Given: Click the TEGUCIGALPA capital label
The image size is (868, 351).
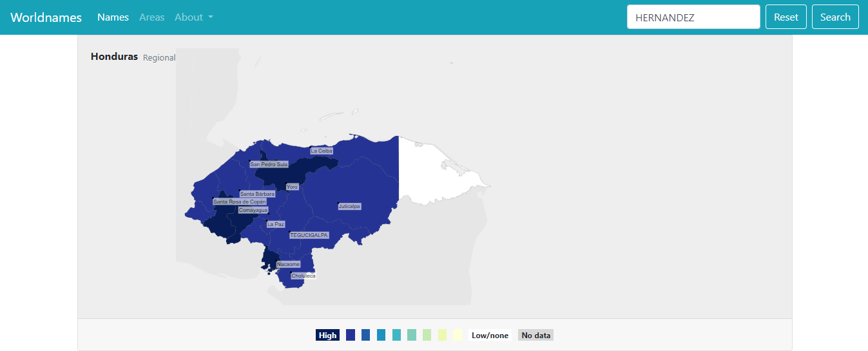Looking at the screenshot, I should point(309,235).
